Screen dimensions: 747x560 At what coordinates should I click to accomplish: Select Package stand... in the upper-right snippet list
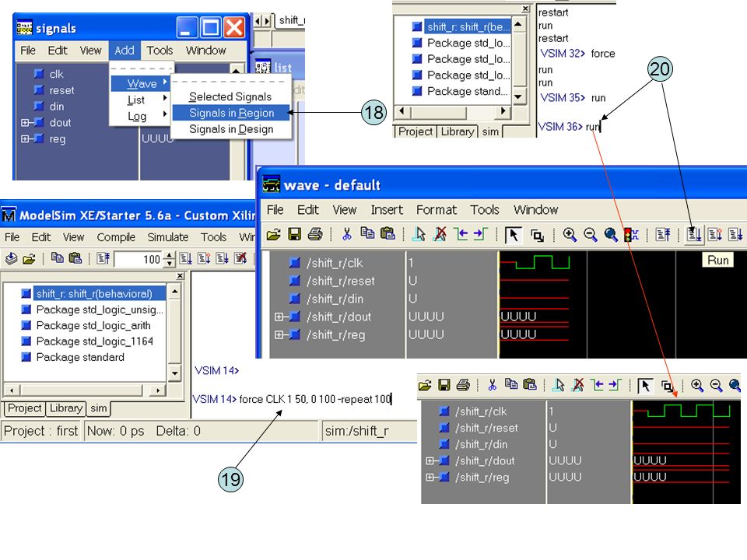467,91
